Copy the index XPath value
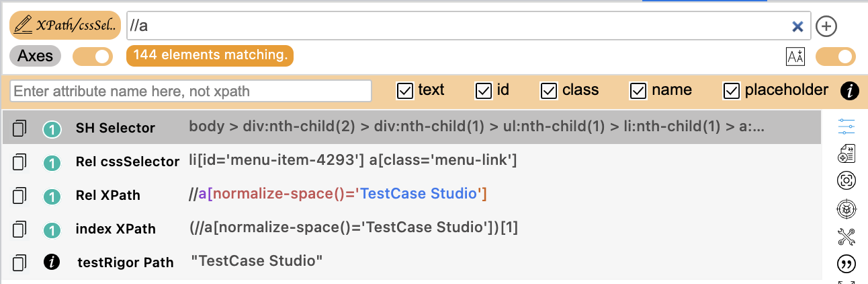Screen dimensions: 868x284 20,229
